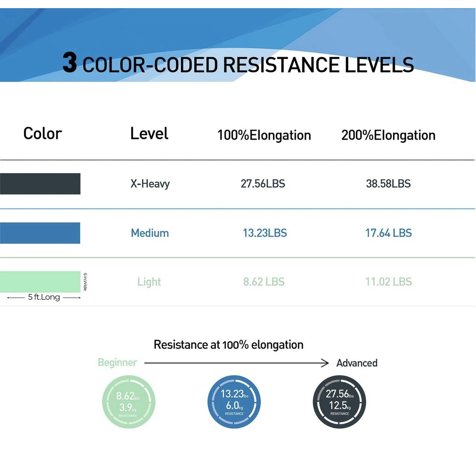The height and width of the screenshot is (459, 476).
Task: Click the Light level label
Action: click(x=149, y=282)
